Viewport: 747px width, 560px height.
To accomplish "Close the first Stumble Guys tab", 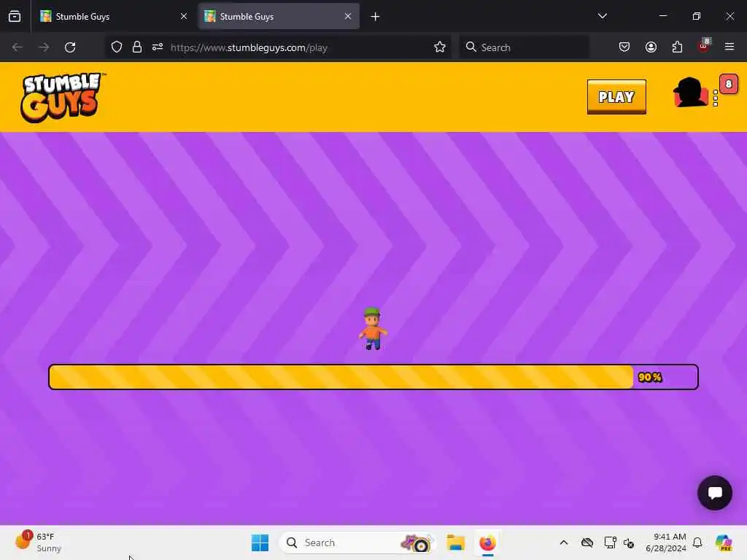I will point(184,16).
